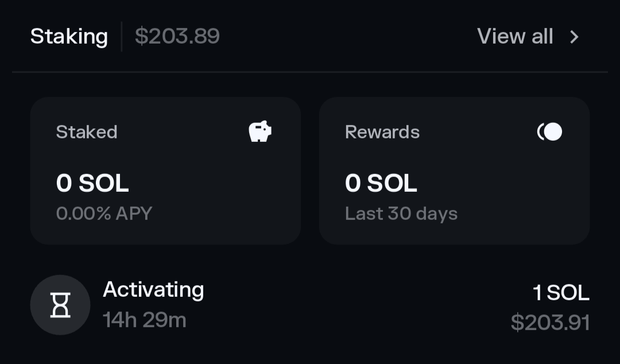Click the 0.00% APY indicator
The image size is (620, 364).
(x=104, y=212)
